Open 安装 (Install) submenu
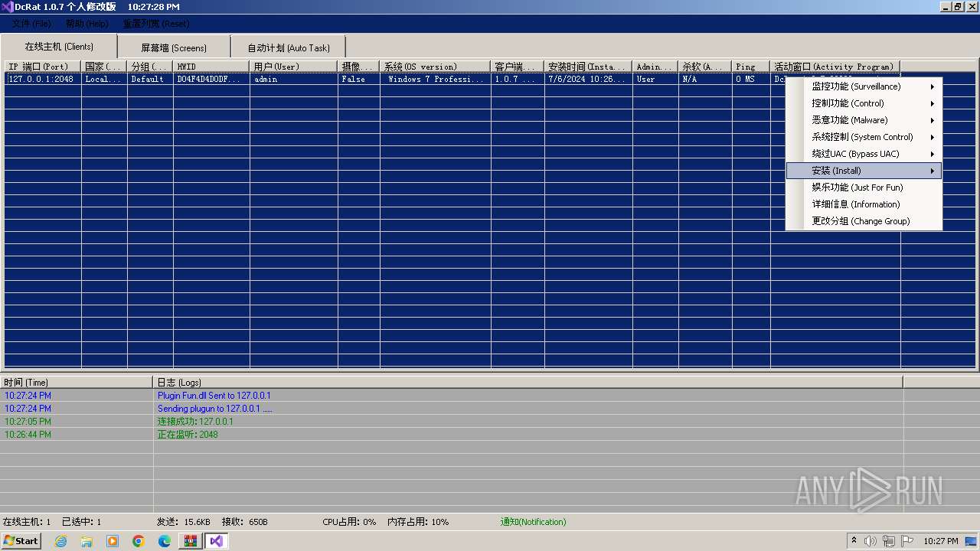This screenshot has height=551, width=980. [x=864, y=171]
